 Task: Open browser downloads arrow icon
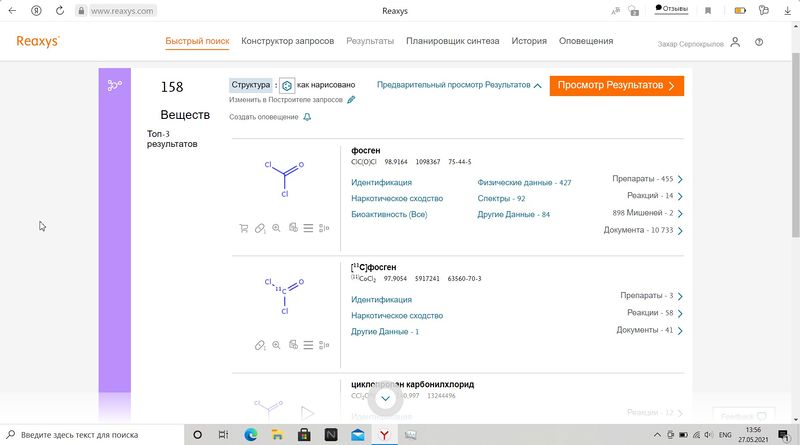click(787, 11)
